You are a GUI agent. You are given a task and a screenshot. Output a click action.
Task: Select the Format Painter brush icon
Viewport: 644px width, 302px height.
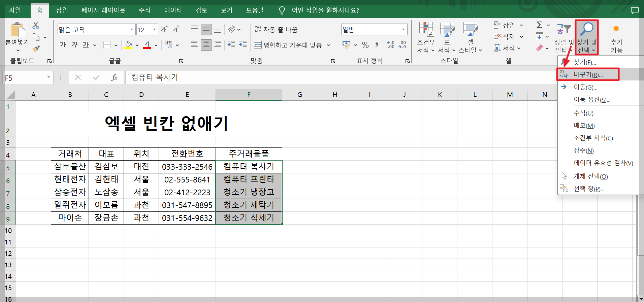(36, 49)
